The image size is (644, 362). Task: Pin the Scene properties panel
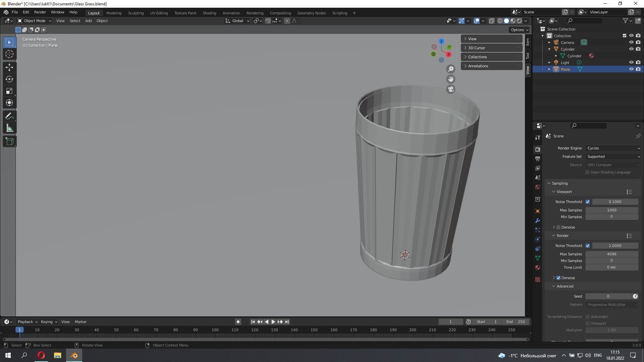638,136
